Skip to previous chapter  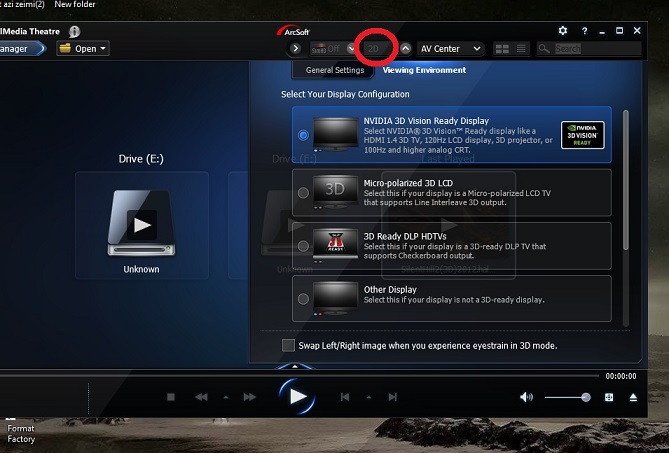345,397
